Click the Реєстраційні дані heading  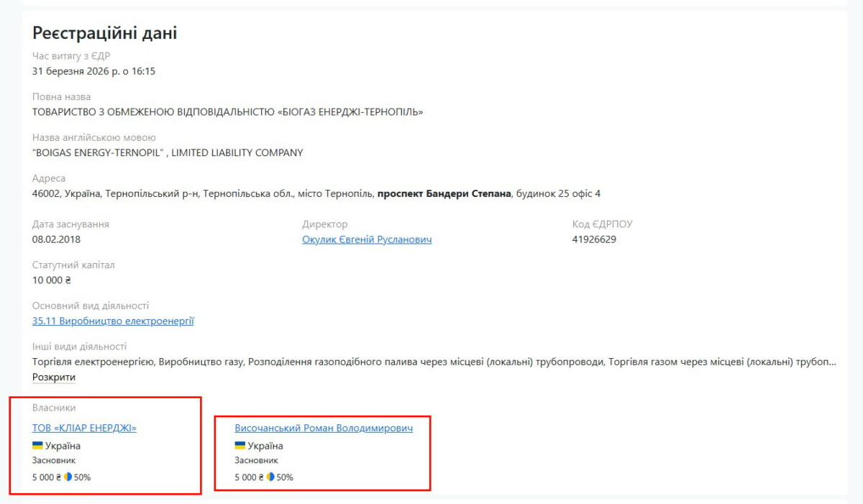[105, 33]
